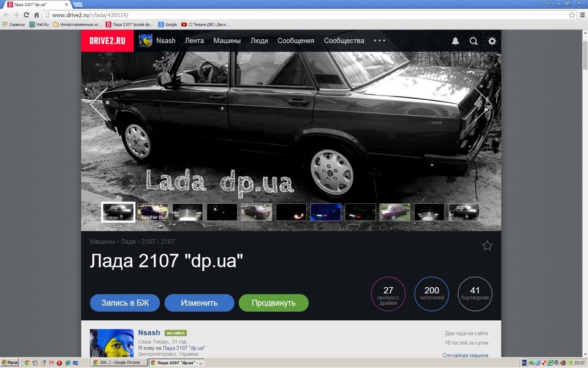588x368 pixels.
Task: Open Сервисы apps shortcut in bookmarks bar
Action: tap(14, 24)
